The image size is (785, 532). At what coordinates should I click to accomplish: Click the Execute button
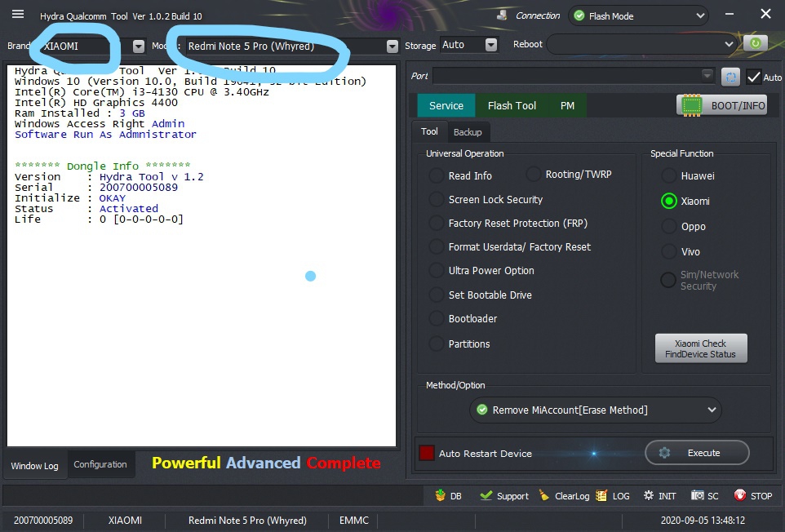coord(697,452)
